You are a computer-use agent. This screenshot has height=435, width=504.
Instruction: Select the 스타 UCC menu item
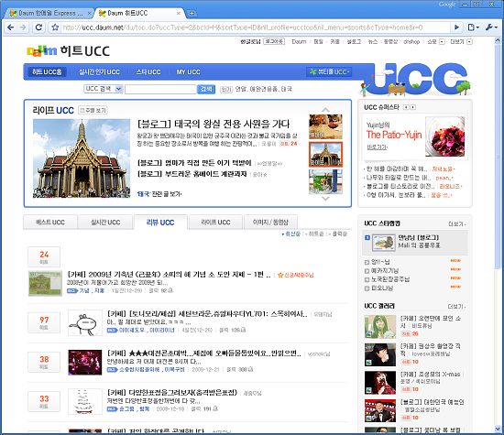click(x=148, y=72)
